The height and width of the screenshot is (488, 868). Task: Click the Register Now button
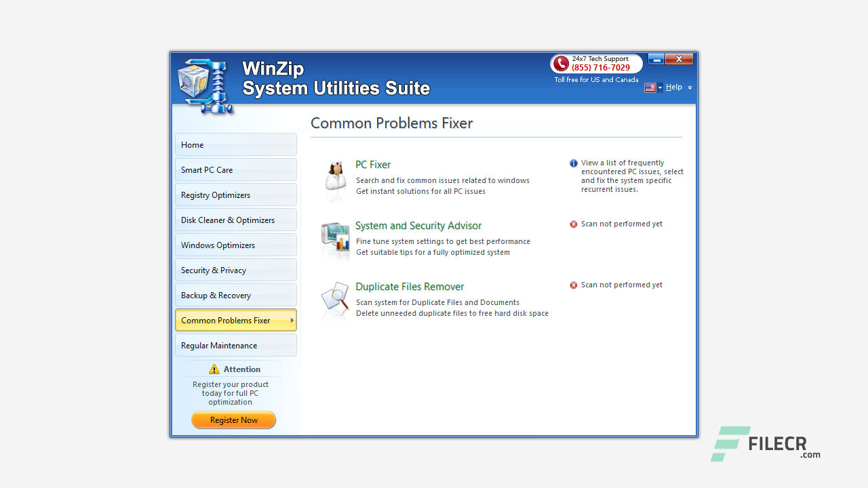[x=234, y=420]
